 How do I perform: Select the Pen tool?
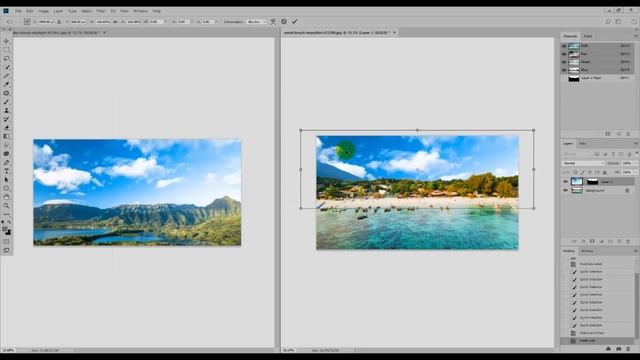6,162
